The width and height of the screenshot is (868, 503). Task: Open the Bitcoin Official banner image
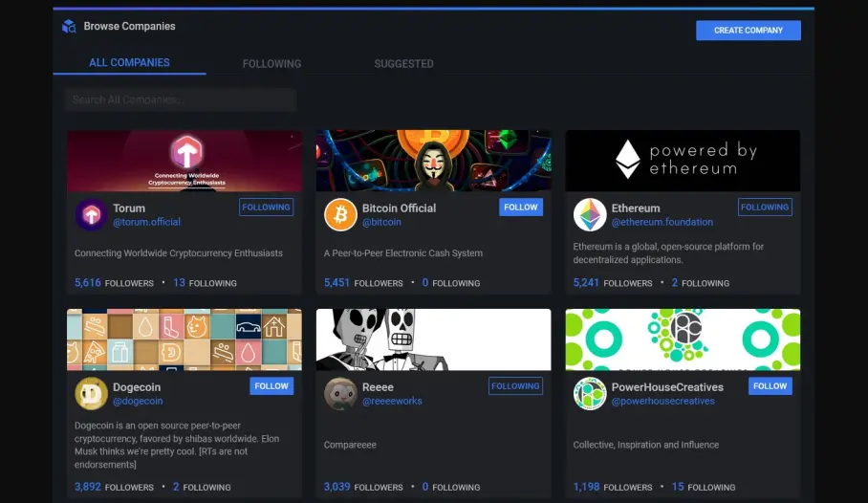(433, 162)
